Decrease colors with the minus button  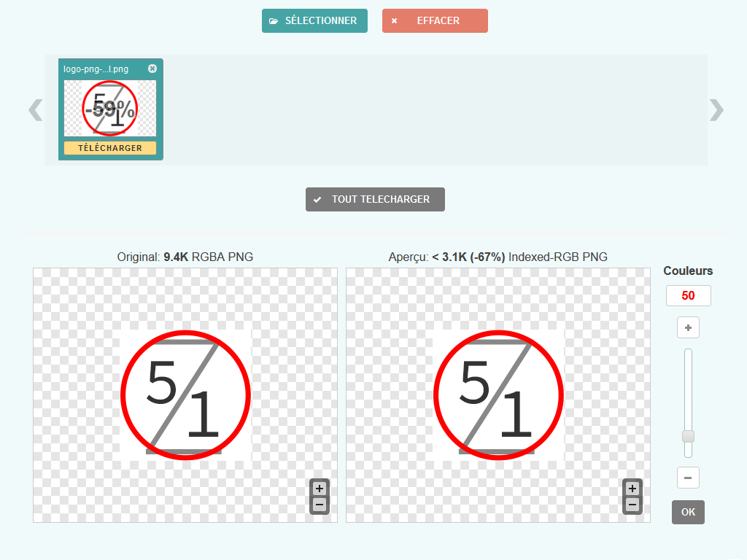(688, 478)
